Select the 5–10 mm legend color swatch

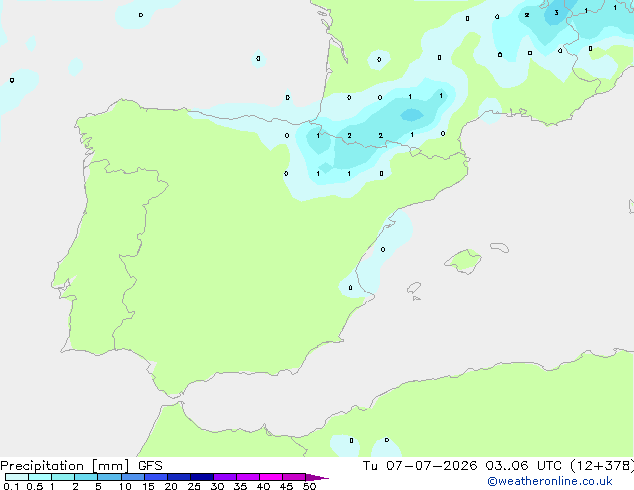point(109,477)
